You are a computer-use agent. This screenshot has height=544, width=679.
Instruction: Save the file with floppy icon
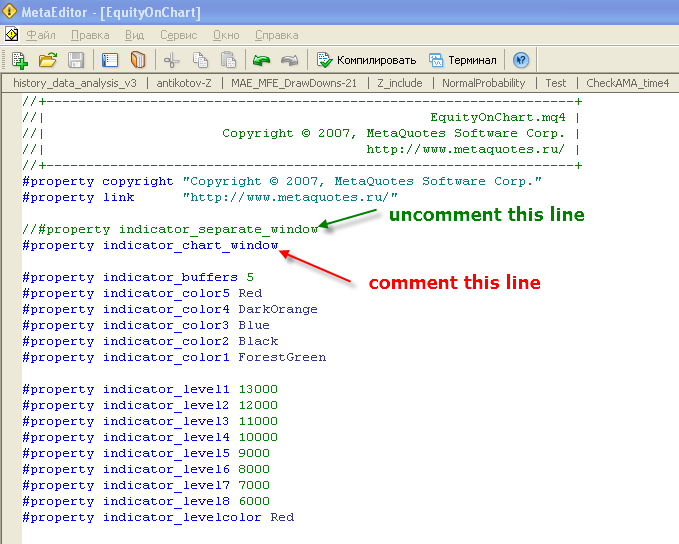click(76, 60)
